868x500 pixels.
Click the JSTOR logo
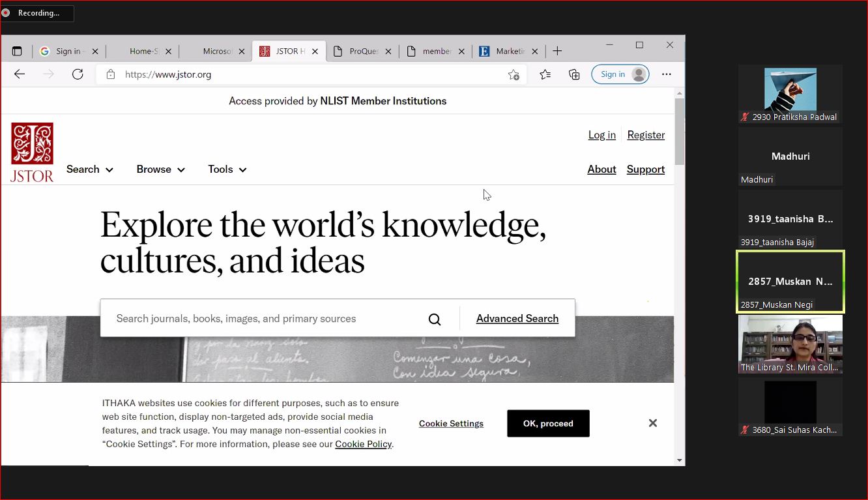[x=32, y=153]
